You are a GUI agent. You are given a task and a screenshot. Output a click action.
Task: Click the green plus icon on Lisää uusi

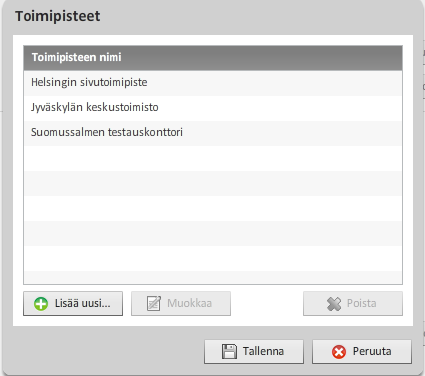[x=41, y=304]
